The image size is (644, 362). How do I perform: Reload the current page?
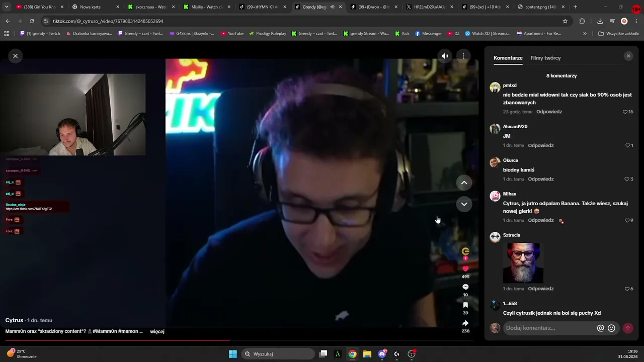coord(32,21)
